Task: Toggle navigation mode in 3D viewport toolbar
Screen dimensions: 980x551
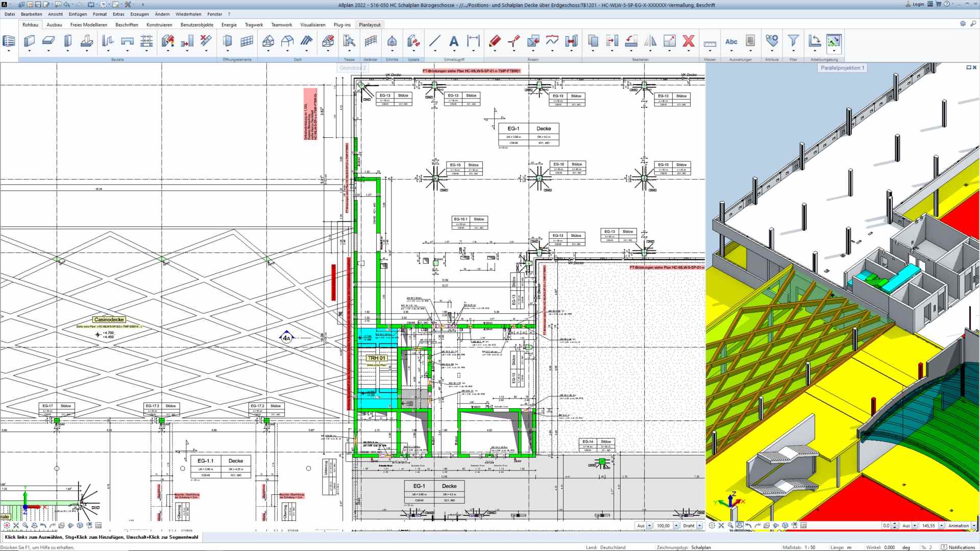Action: (x=739, y=525)
